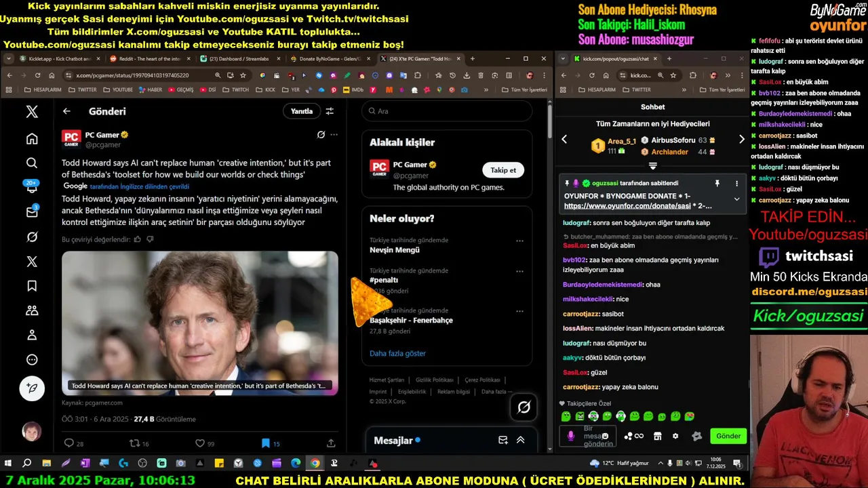Open options dots beside Nevşin Mengü trend
Viewport: 868px width, 488px height.
click(519, 241)
